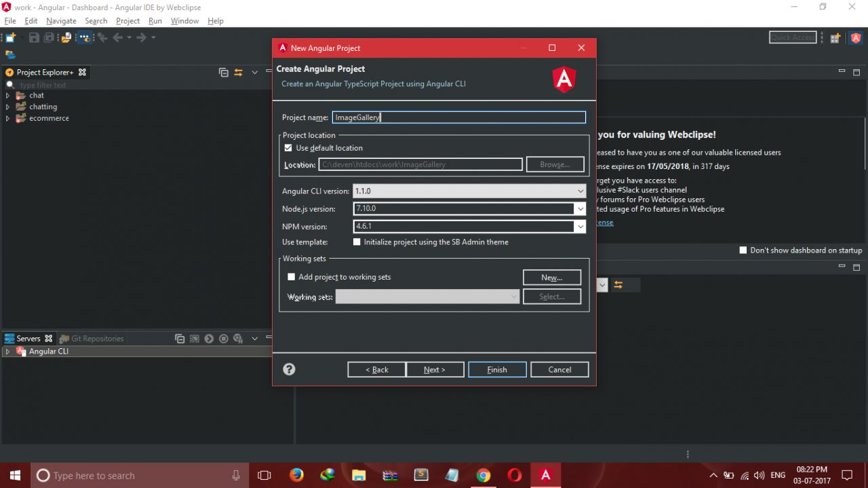Click the Stop server icon in Servers
This screenshot has height=488, width=868.
223,339
